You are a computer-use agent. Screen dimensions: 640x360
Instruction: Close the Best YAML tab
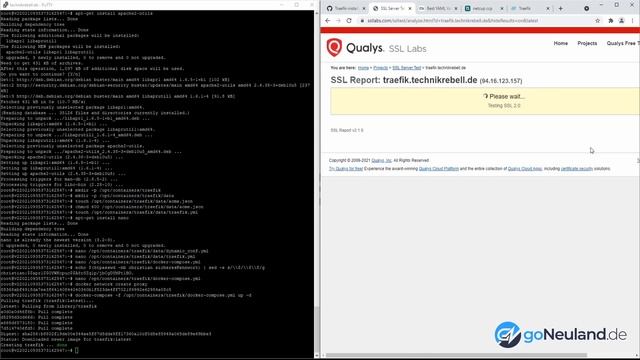tap(456, 8)
